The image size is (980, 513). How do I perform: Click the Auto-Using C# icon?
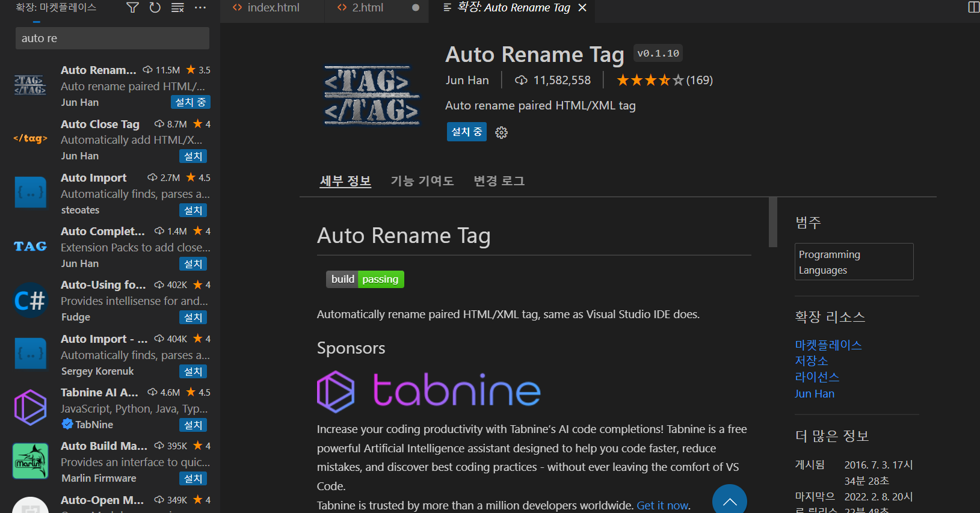pos(30,300)
